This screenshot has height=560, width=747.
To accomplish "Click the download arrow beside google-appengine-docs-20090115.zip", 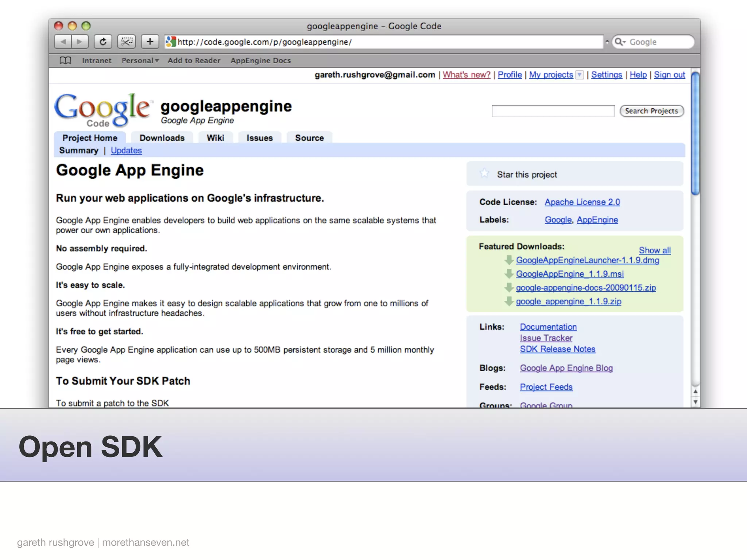I will [509, 288].
